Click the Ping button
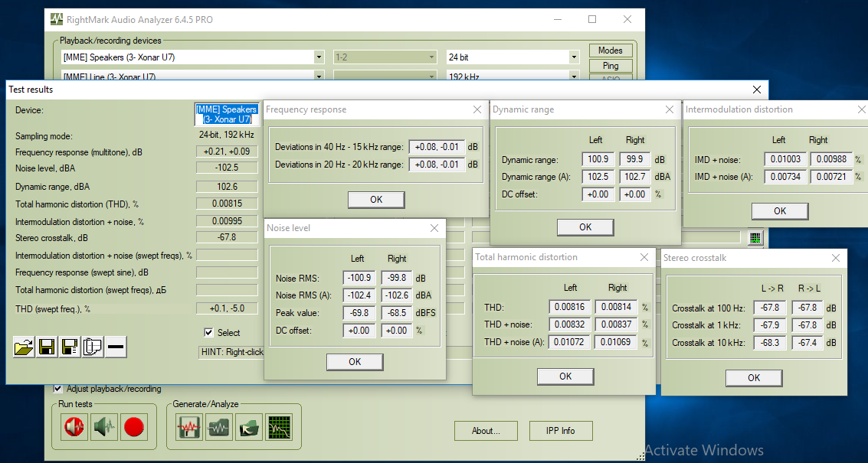 click(611, 65)
